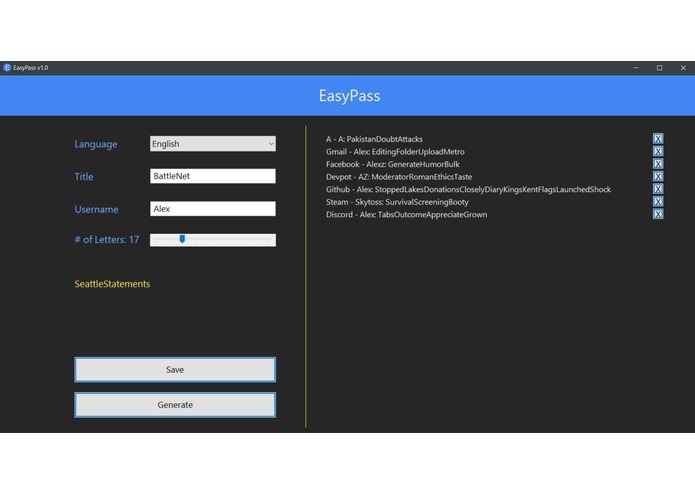The height and width of the screenshot is (494, 695).
Task: Click the EasyPass app icon in title bar
Action: (x=7, y=68)
